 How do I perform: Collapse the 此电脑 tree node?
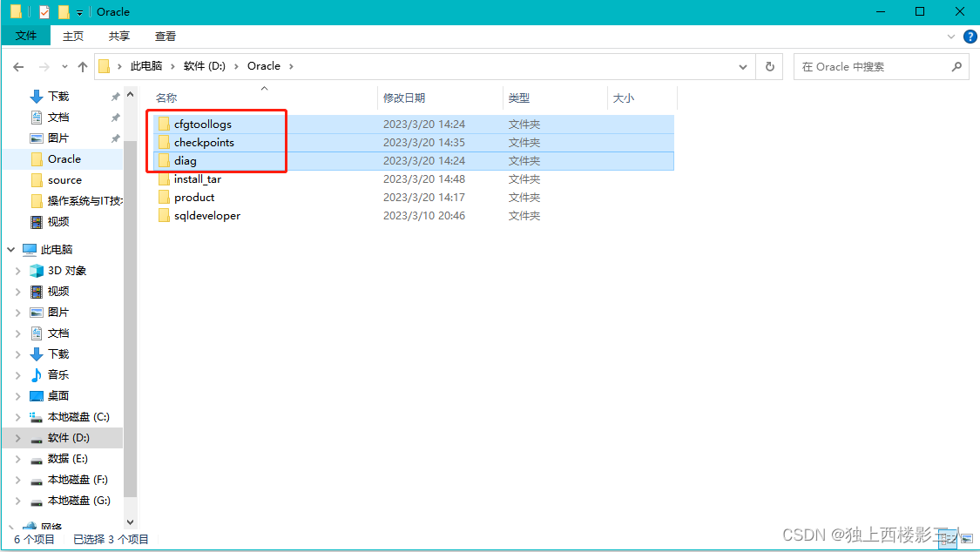[10, 250]
